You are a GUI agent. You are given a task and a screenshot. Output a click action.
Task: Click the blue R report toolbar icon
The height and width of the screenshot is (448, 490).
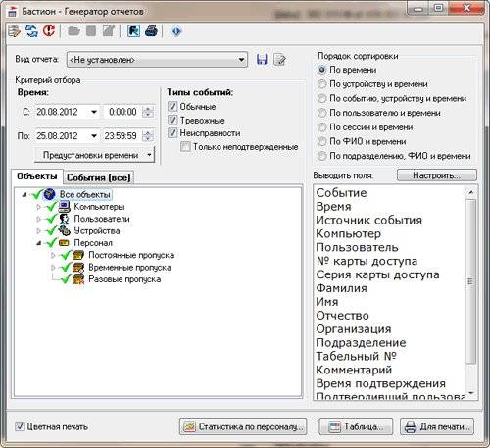133,31
